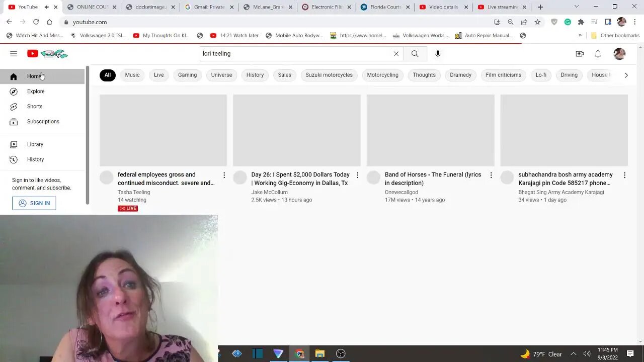Go back with browser back arrow

pos(9,22)
